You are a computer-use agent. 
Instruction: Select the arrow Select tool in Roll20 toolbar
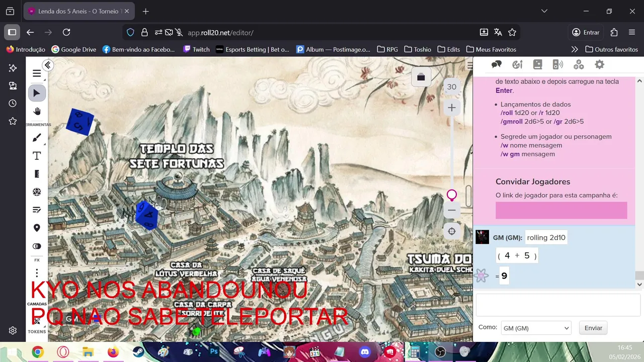coord(37,93)
